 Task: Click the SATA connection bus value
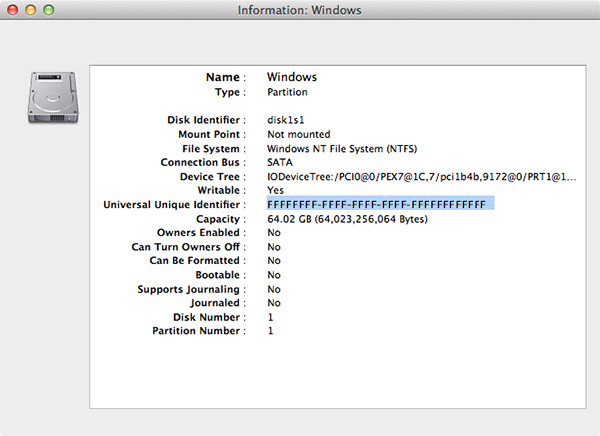point(280,162)
